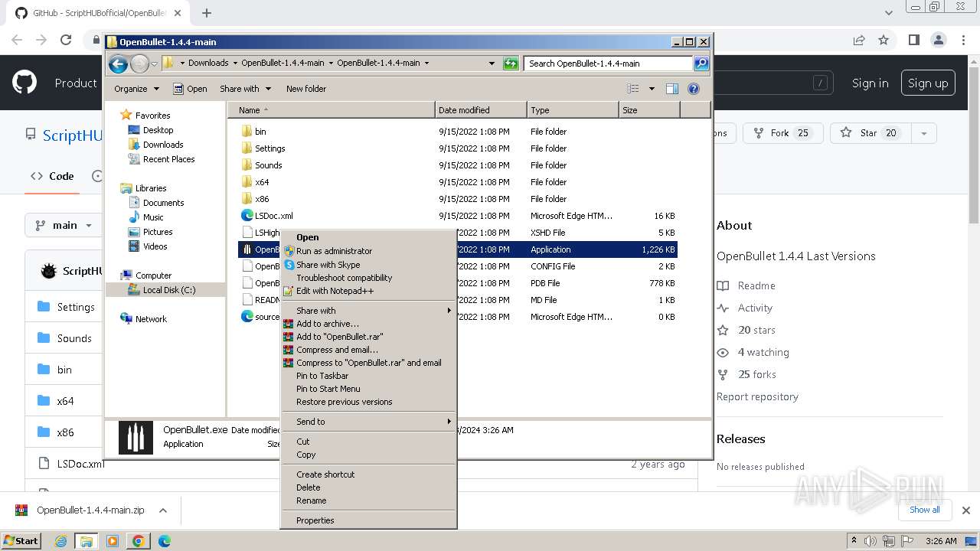Click the Report repository link
980x551 pixels.
click(757, 396)
